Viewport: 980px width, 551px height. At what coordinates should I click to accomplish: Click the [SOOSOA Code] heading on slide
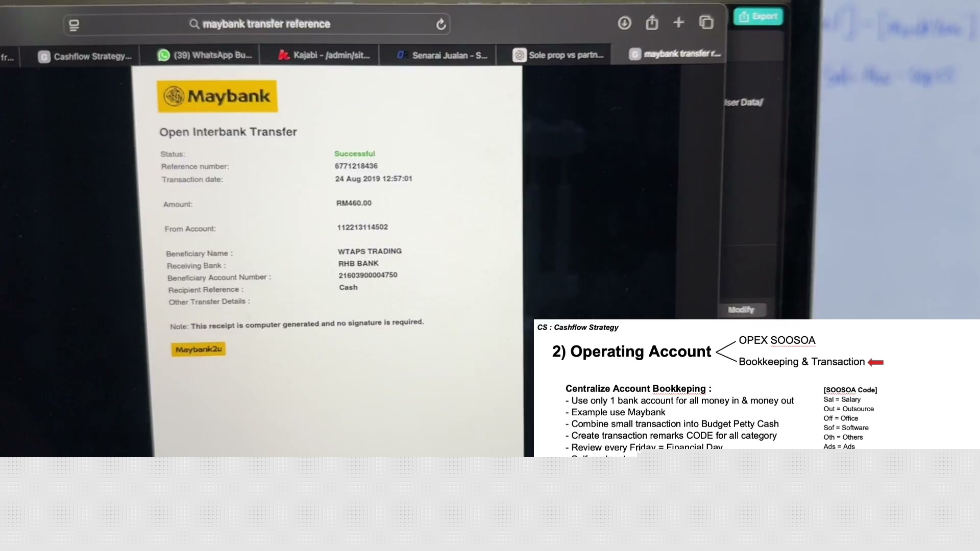coord(850,390)
